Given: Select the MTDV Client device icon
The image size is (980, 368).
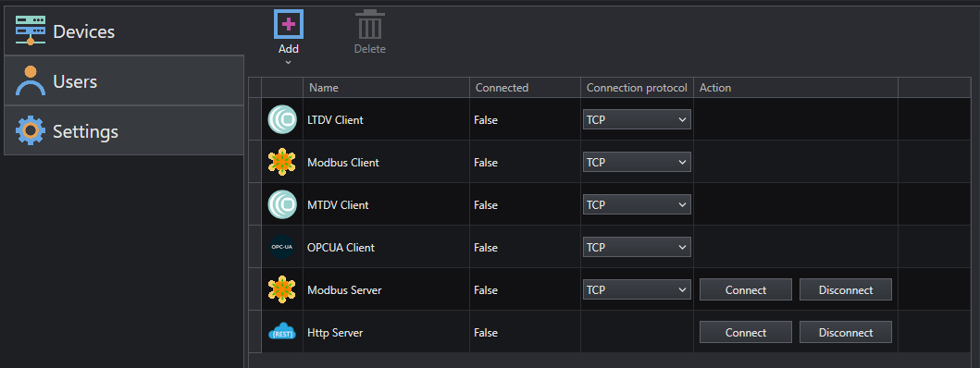Looking at the screenshot, I should click(x=282, y=204).
